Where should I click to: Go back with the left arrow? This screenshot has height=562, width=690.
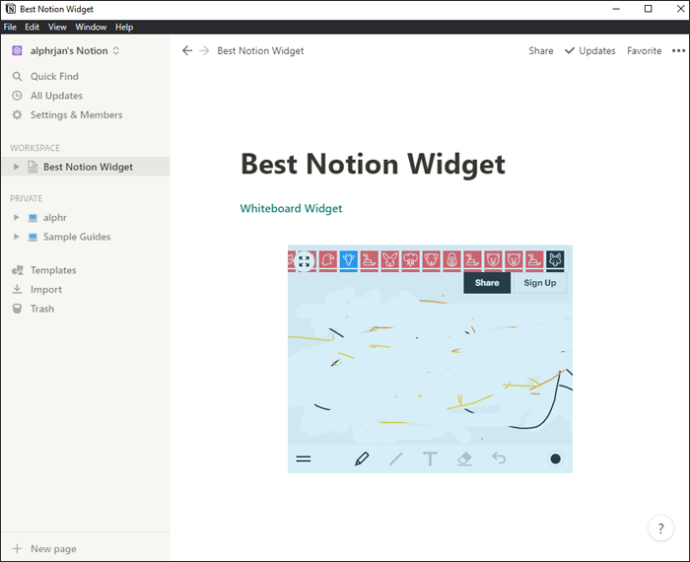click(x=187, y=51)
